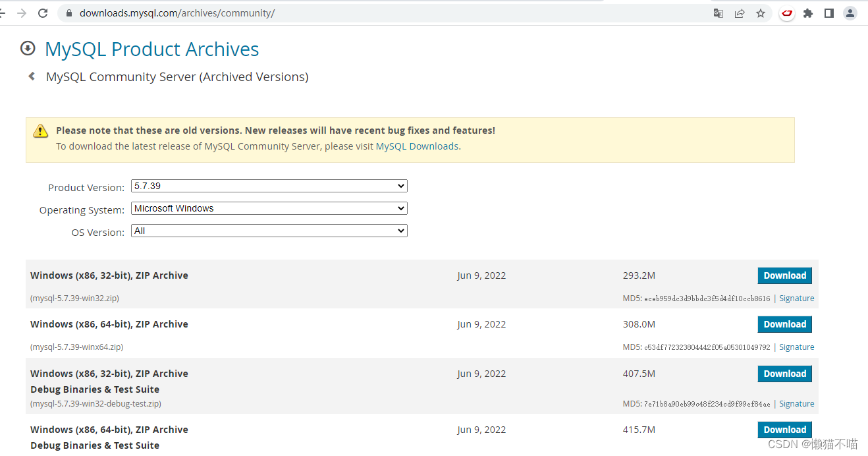This screenshot has height=456, width=868.
Task: Click MySQL Community Server (Archived Versions) heading
Action: pyautogui.click(x=177, y=76)
